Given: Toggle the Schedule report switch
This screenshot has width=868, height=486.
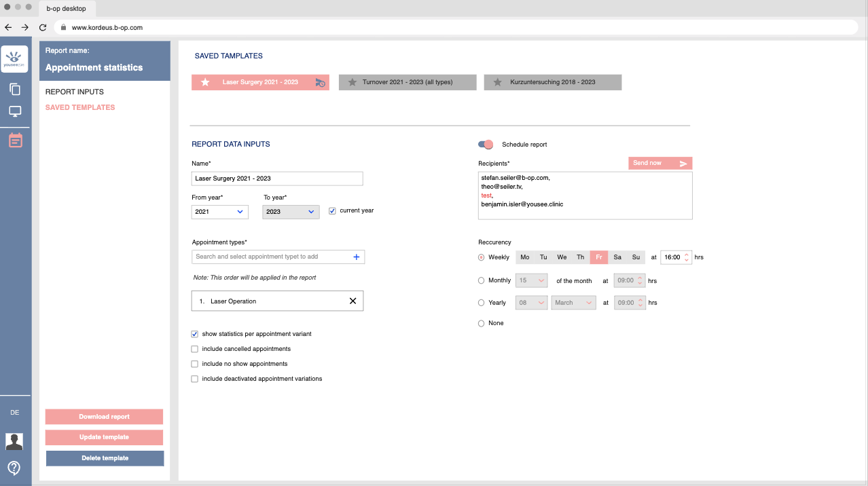Looking at the screenshot, I should coord(485,145).
